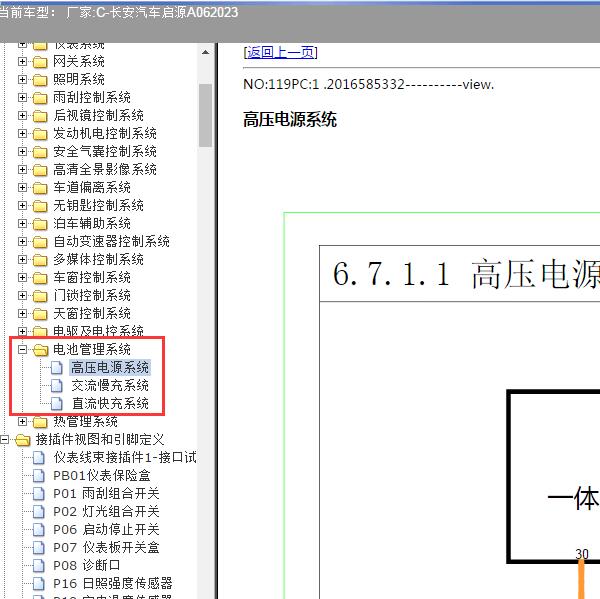The width and height of the screenshot is (600, 599).
Task: Click the 交流慢充系统 document icon
Action: [x=57, y=385]
